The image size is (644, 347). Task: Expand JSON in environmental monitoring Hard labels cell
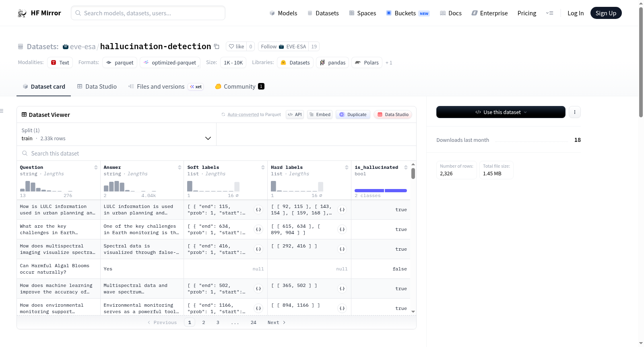click(342, 308)
